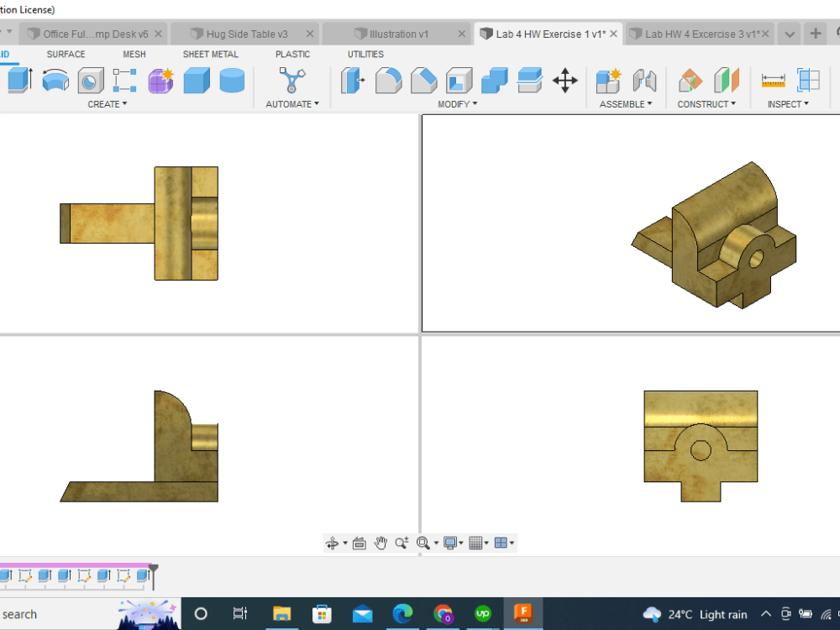The image size is (840, 630).
Task: Close the Illustration v1 tab
Action: [x=462, y=34]
